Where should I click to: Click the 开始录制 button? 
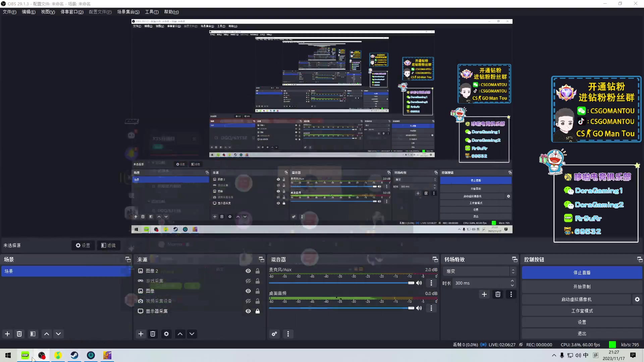582,287
